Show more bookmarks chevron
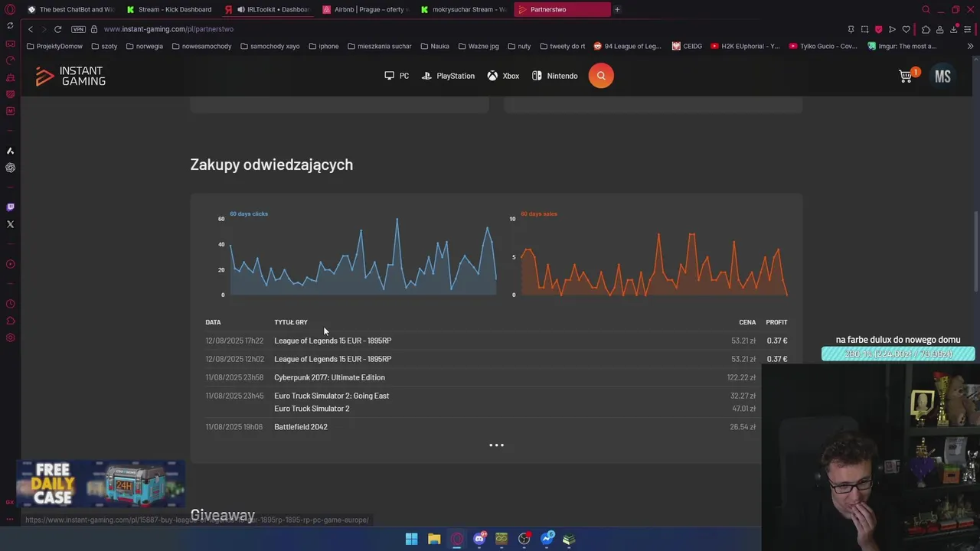 coord(970,46)
